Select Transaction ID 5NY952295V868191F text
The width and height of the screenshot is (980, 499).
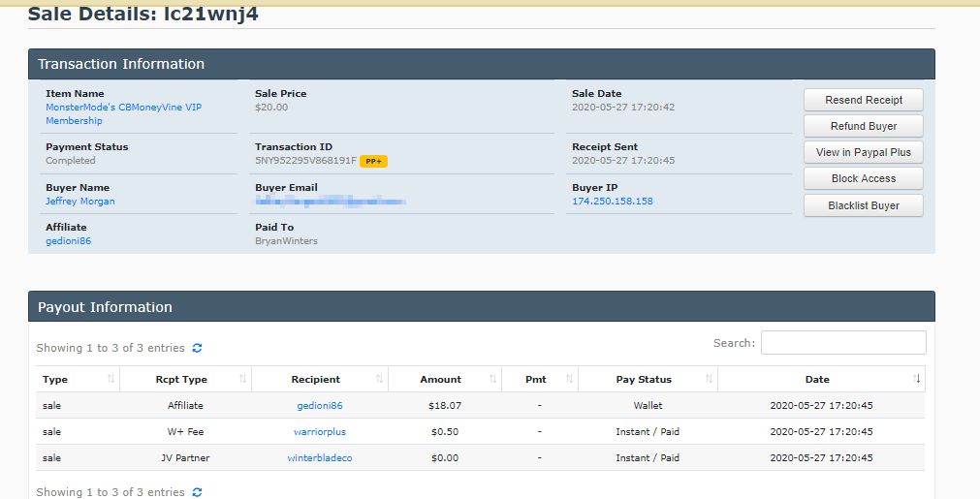[x=305, y=161]
